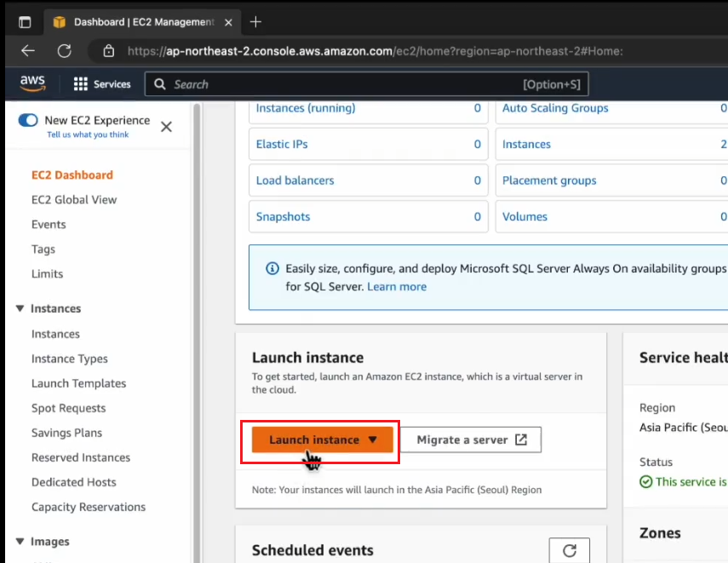Open a new browser tab
The height and width of the screenshot is (563, 728).
(x=255, y=22)
